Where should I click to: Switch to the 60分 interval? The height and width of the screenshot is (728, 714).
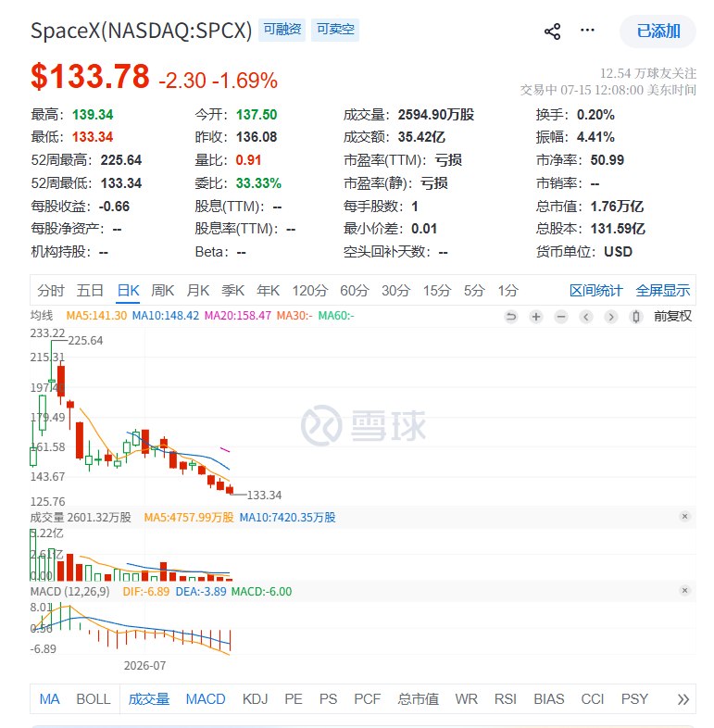coord(354,291)
